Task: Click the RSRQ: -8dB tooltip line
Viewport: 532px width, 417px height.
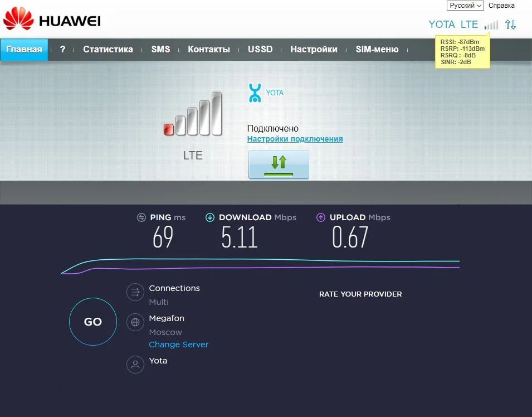Action: click(x=458, y=55)
